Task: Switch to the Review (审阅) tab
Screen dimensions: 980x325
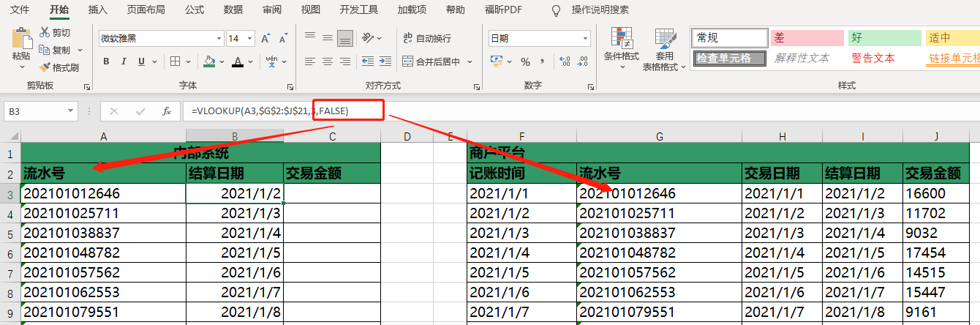Action: (272, 10)
